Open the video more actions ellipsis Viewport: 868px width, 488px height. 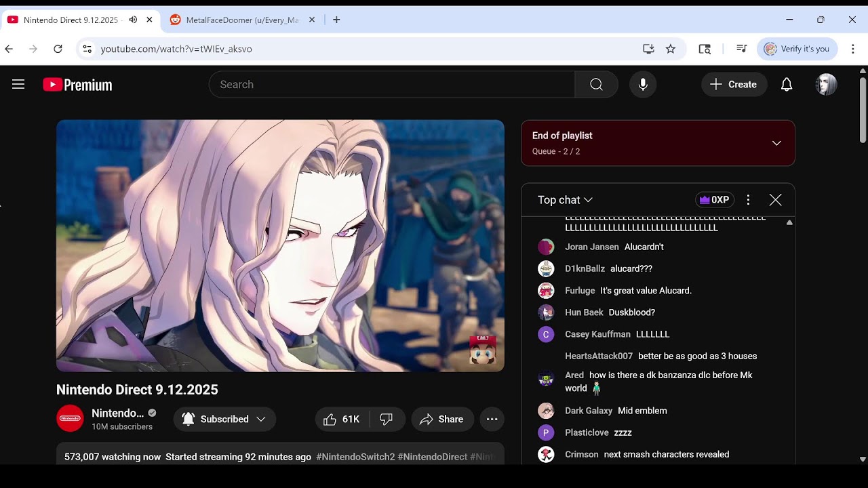[492, 420]
